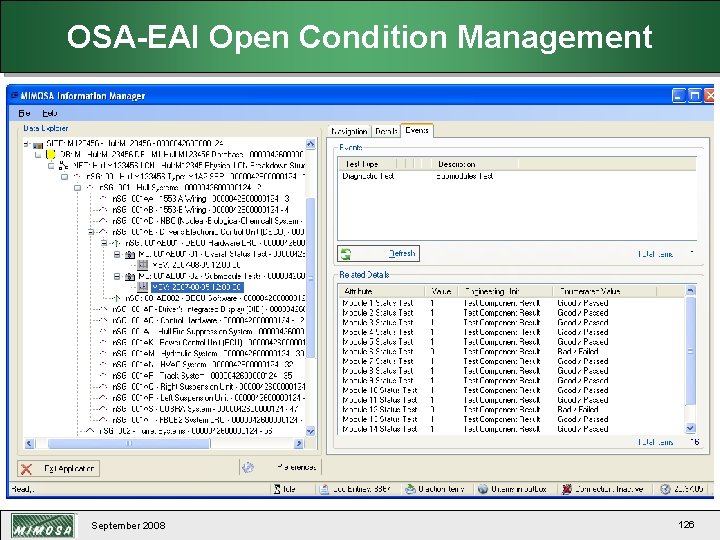Select the Diagnostic Test event row
720x540 pixels.
pos(517,176)
